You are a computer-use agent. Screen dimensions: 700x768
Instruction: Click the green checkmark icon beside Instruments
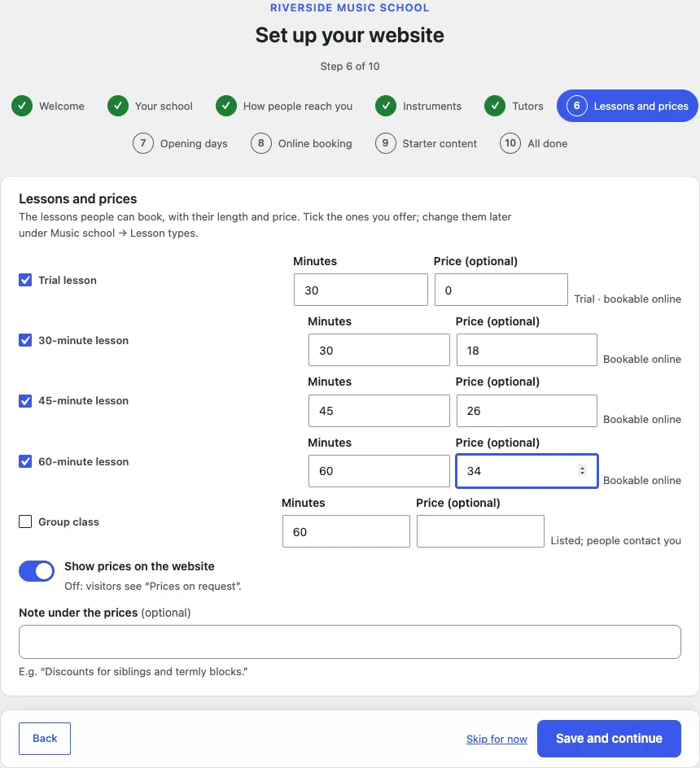(386, 106)
